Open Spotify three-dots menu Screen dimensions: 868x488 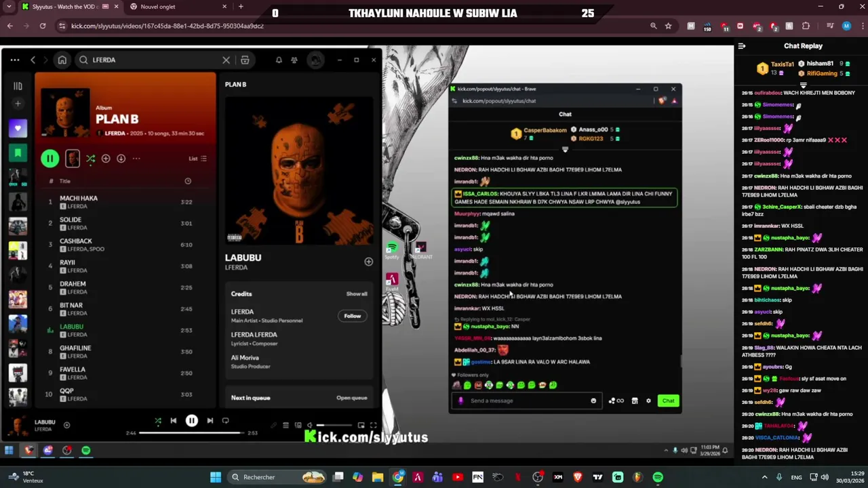click(x=14, y=60)
